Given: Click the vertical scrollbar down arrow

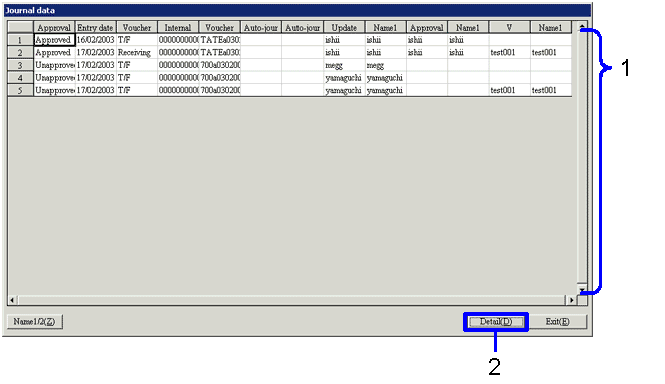Looking at the screenshot, I should 582,289.
